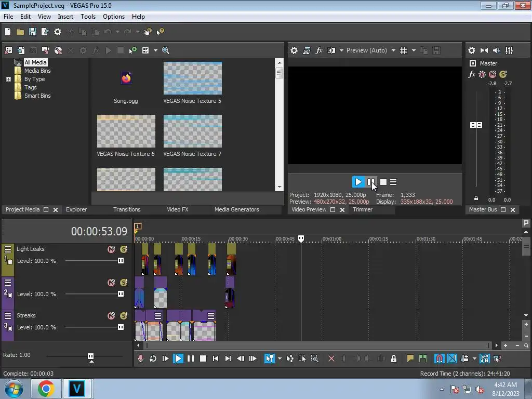Click the Master volume fader handle

(476, 125)
